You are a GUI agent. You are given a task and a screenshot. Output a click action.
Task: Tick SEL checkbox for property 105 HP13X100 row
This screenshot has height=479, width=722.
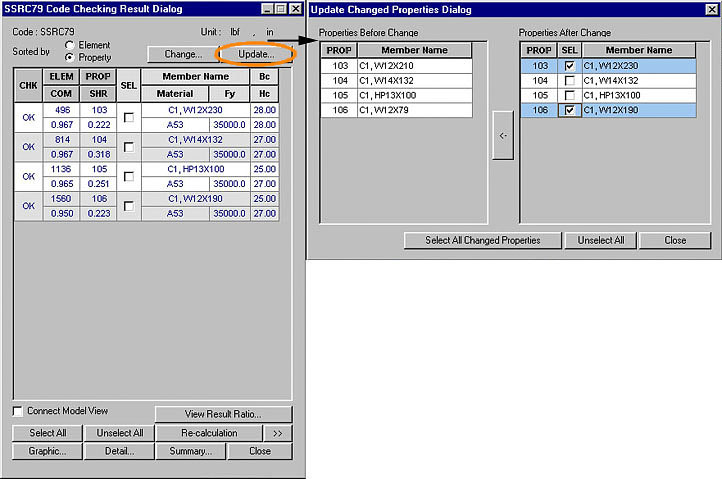128,177
